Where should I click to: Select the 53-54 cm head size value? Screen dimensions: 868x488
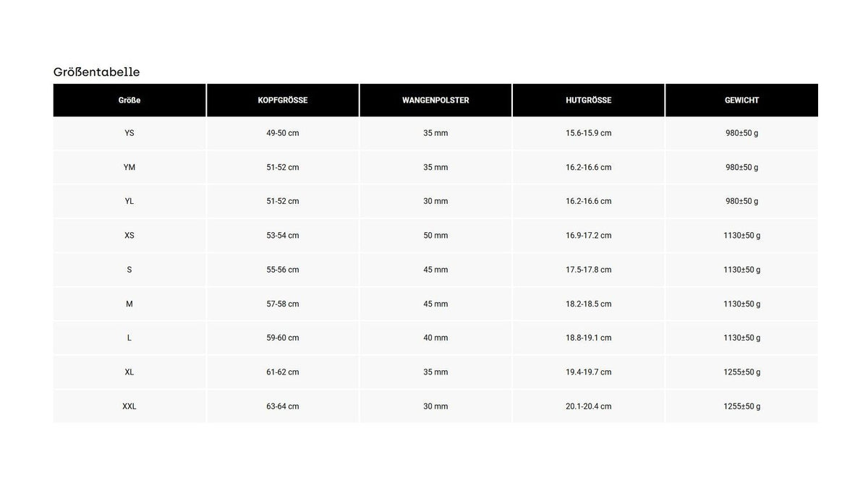283,236
